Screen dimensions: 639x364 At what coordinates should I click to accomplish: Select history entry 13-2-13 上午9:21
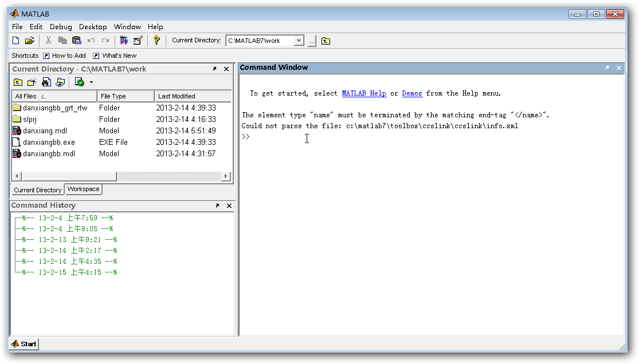pos(70,240)
